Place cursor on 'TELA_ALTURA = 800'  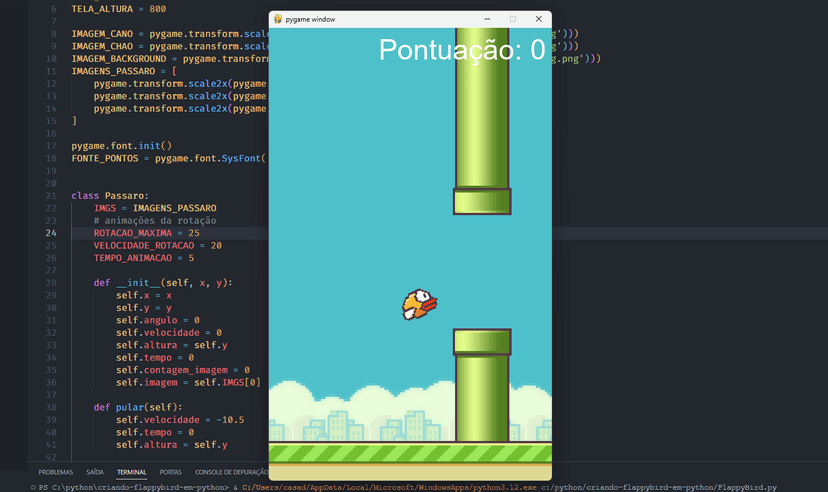(x=119, y=9)
